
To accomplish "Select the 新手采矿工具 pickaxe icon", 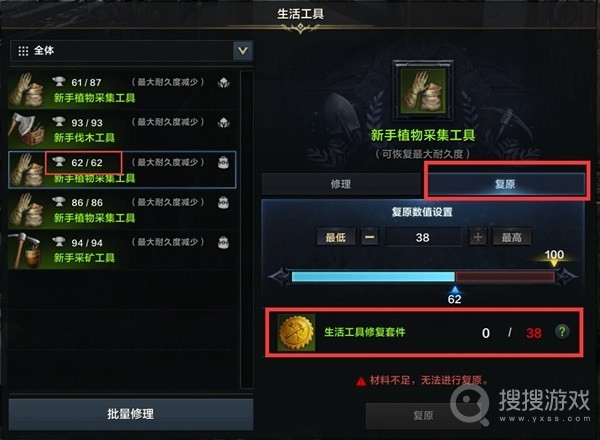I will click(26, 250).
